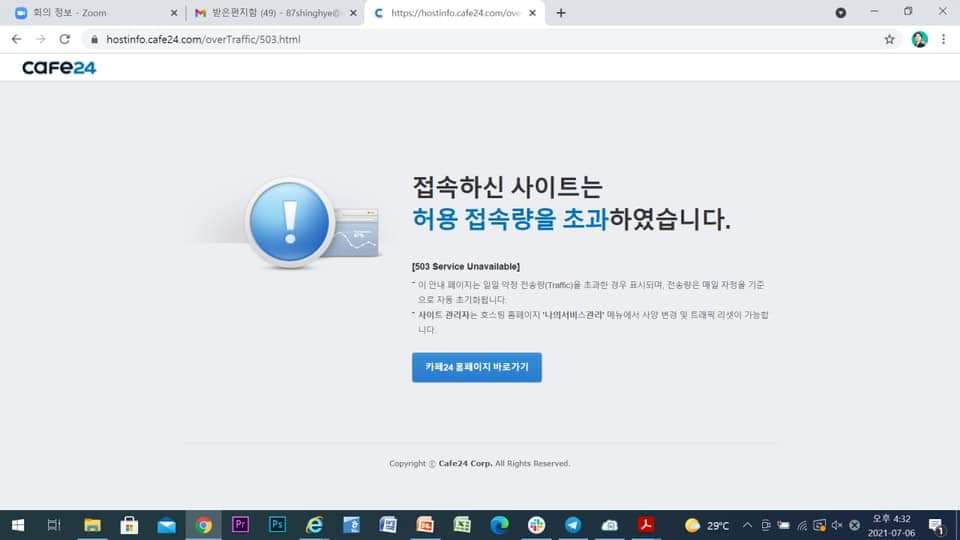Show hidden system tray icons

click(747, 525)
